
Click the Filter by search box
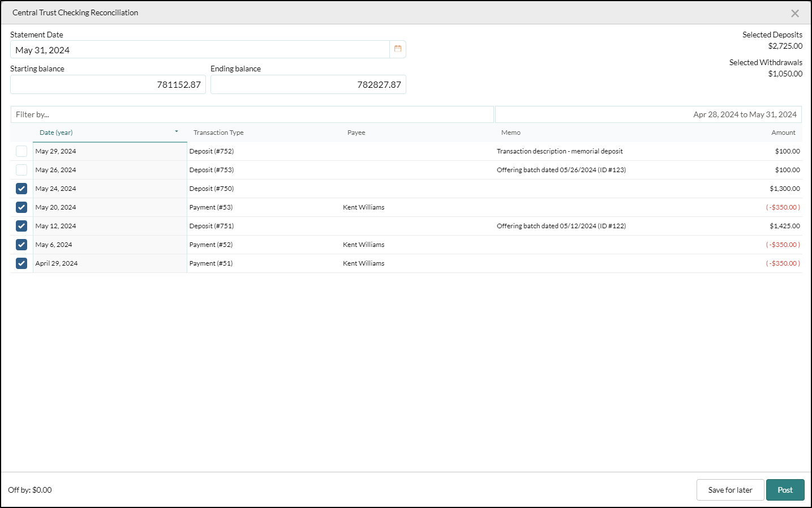[252, 114]
